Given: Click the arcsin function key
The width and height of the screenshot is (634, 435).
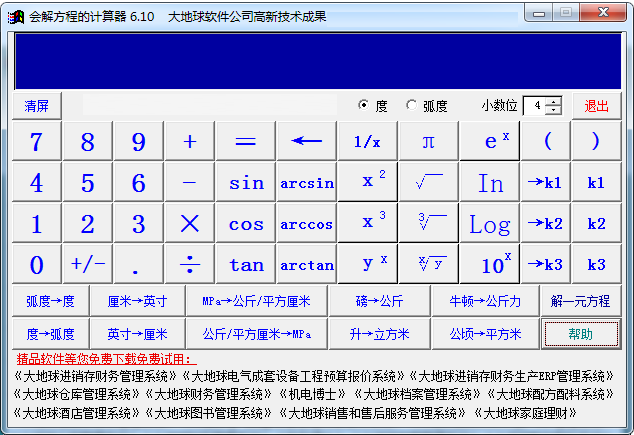Looking at the screenshot, I should pos(307,182).
